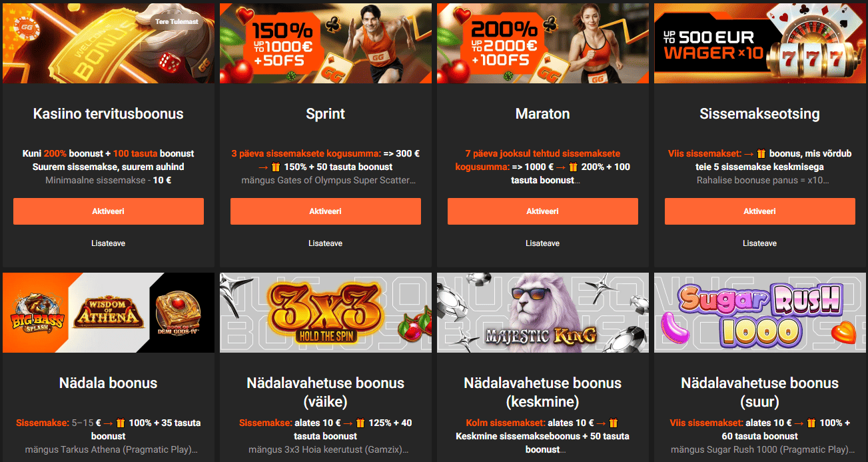Activate the Maraton bonus
This screenshot has height=462, width=868.
point(543,211)
